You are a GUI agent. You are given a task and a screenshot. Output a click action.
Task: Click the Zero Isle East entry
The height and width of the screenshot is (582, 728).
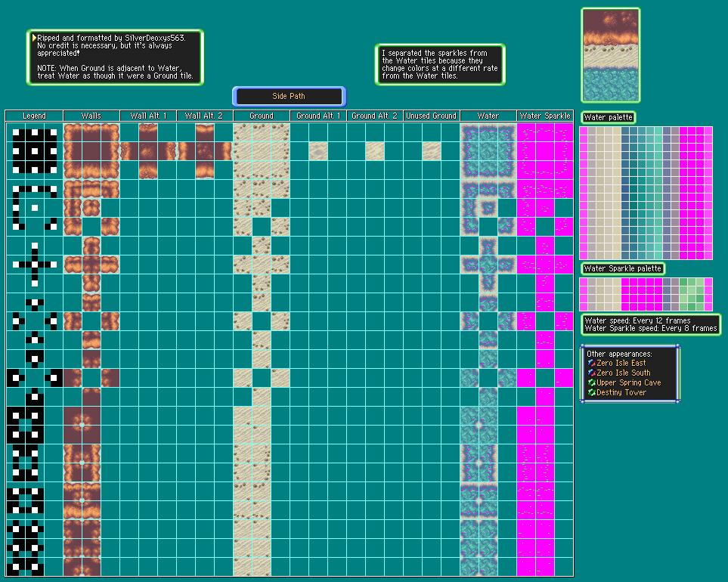(x=621, y=363)
